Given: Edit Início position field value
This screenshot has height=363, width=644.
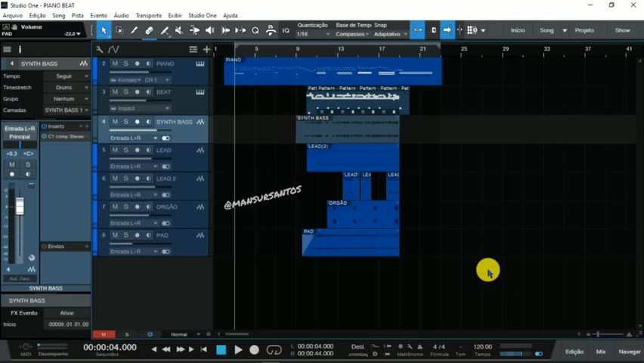Looking at the screenshot, I should [x=67, y=324].
